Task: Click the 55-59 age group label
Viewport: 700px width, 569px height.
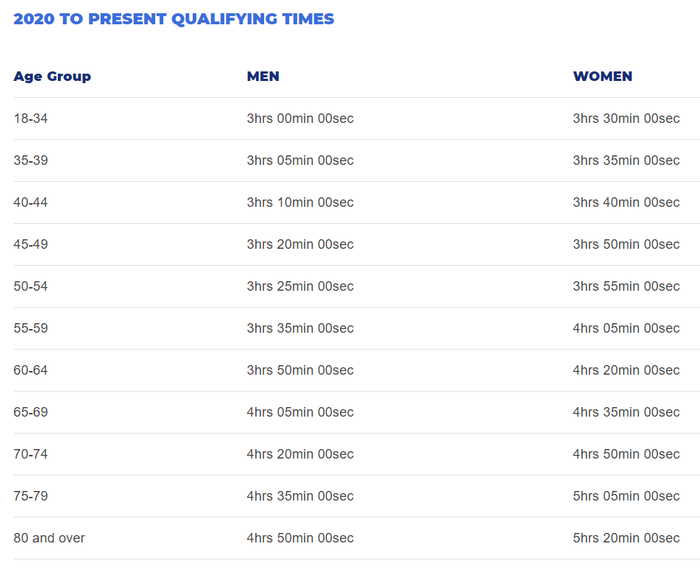Action: click(29, 328)
